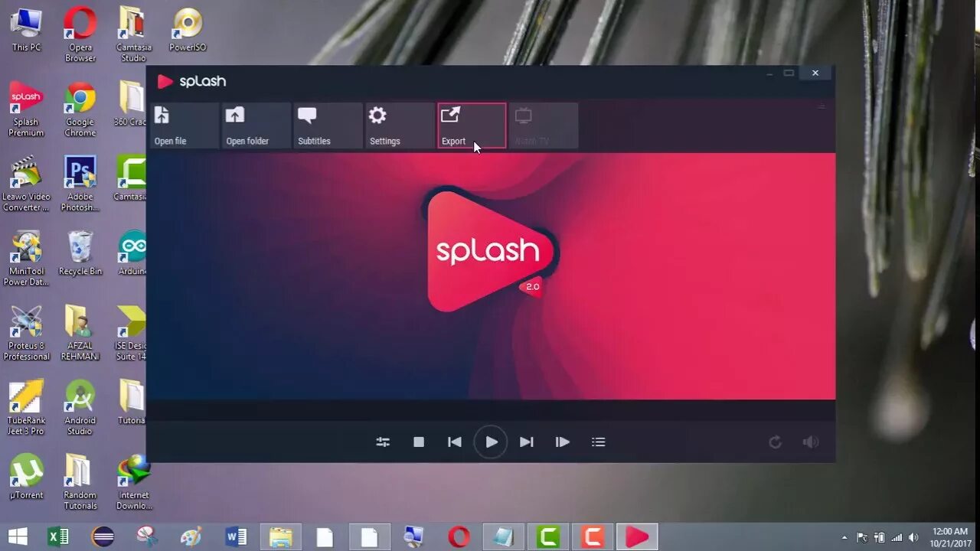Expand the hidden system tray icons arrow
This screenshot has width=980, height=551.
click(x=844, y=537)
